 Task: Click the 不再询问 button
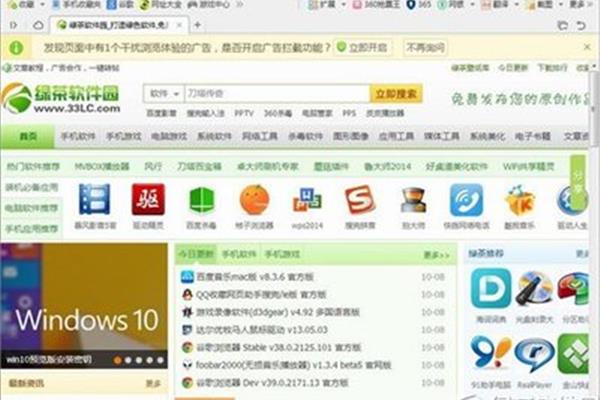pyautogui.click(x=425, y=47)
